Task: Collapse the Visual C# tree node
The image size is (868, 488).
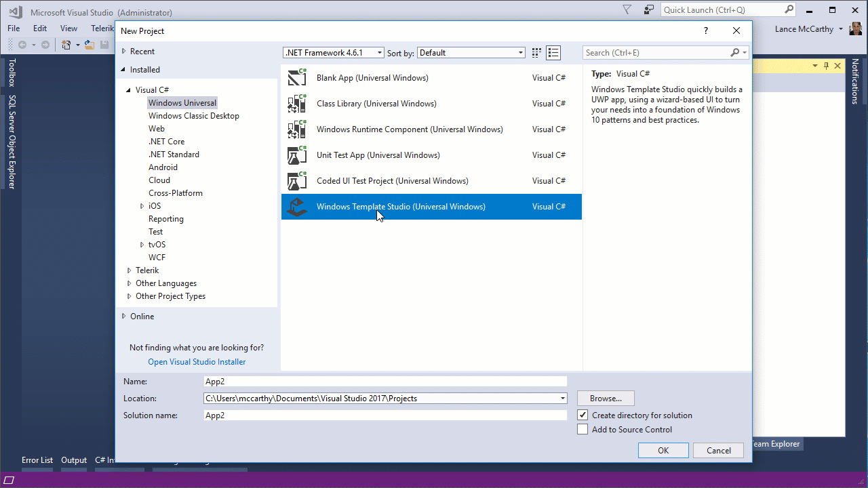Action: pyautogui.click(x=129, y=90)
